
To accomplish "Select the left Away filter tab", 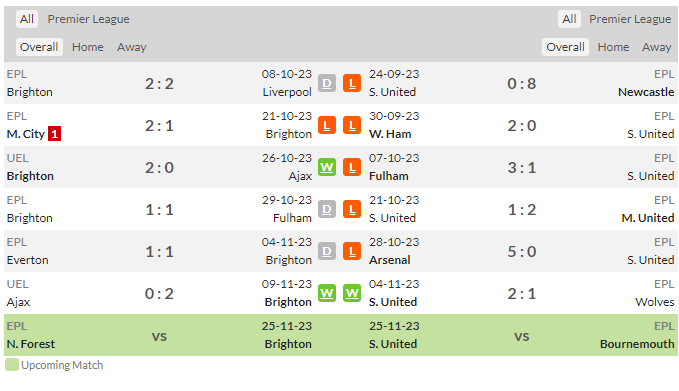I will pos(132,47).
